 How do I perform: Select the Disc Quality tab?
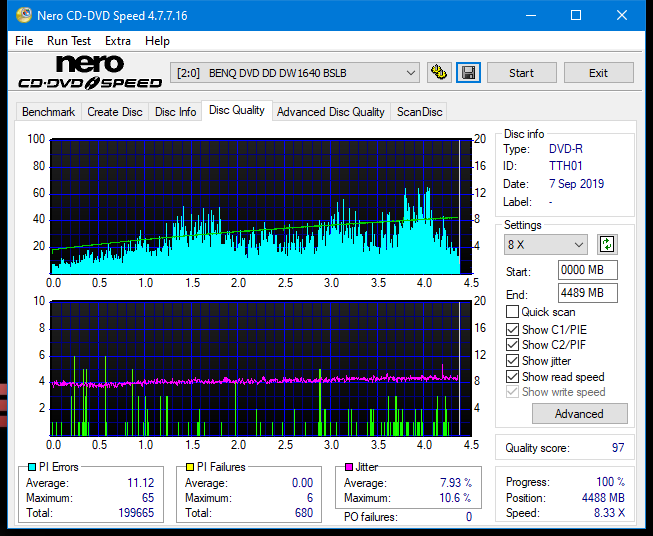[237, 110]
